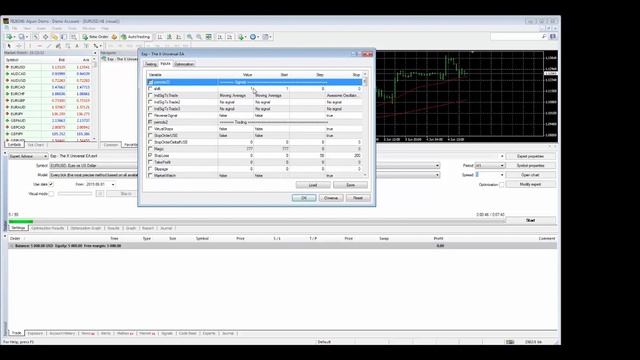Toggle the IndSigToTrade checkbox in first row

(x=150, y=95)
